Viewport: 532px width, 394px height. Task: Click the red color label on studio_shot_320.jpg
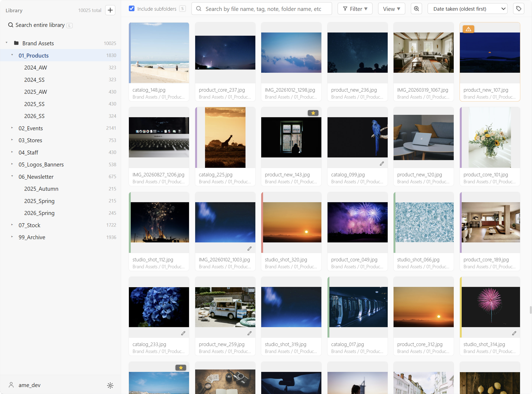point(262,222)
